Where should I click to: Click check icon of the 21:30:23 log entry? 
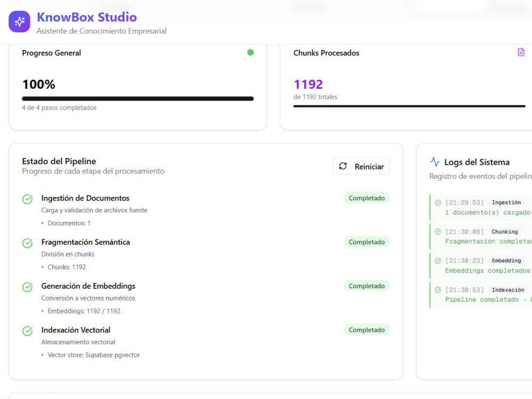point(438,261)
